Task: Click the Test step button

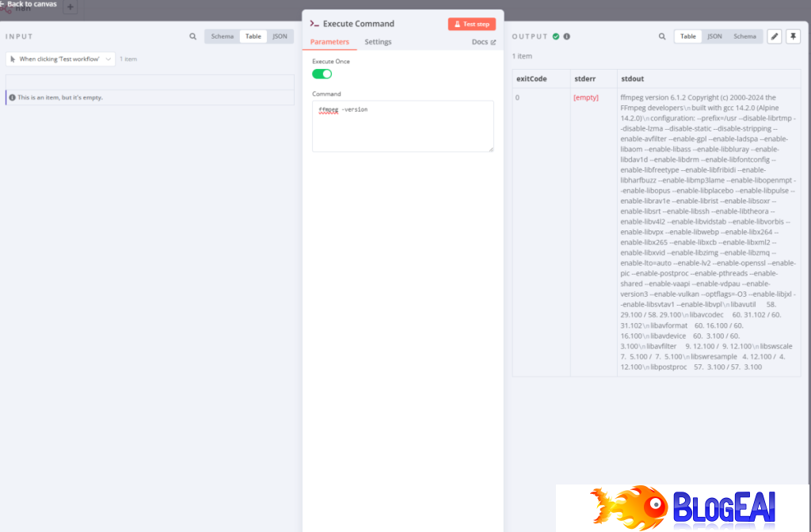Action: click(x=472, y=24)
